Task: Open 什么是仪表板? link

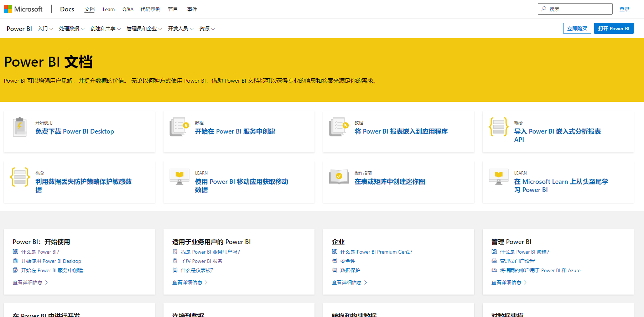Action: click(197, 270)
